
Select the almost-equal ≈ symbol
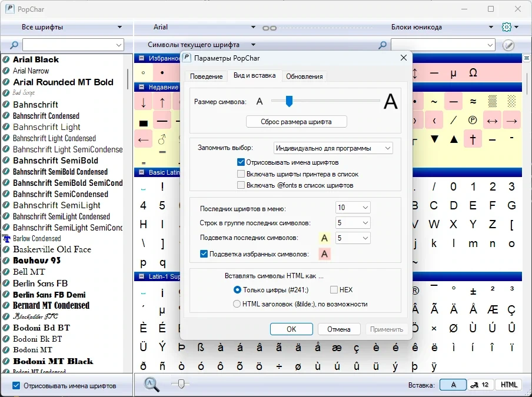point(473,101)
